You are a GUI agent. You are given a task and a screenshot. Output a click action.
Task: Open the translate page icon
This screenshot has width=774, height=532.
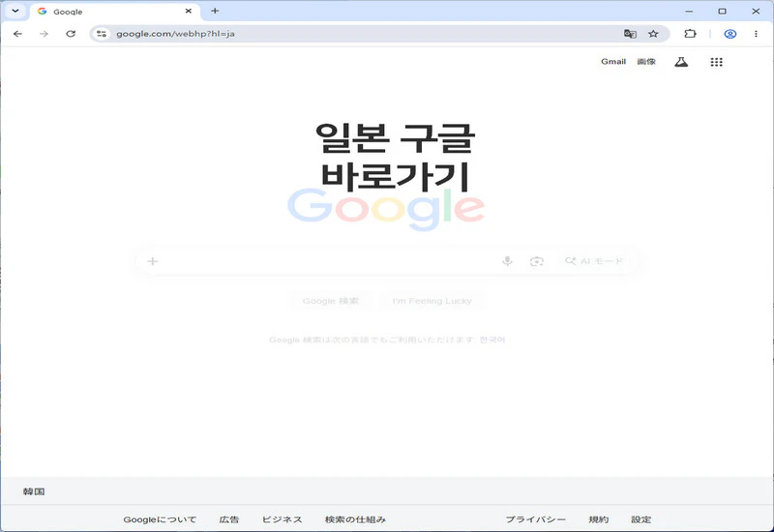630,34
